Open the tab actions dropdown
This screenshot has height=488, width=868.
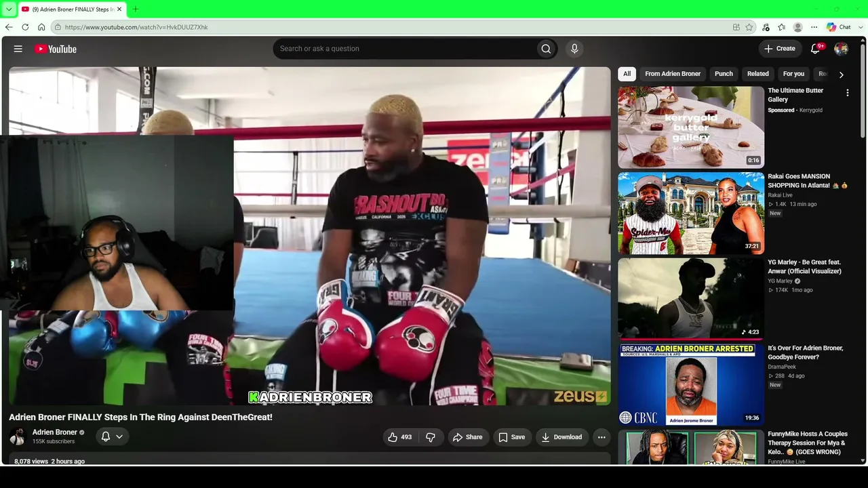9,9
